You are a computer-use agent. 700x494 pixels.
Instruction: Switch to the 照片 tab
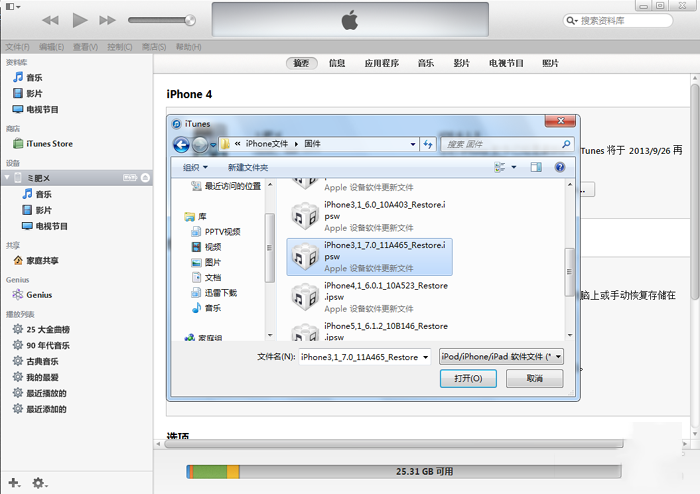pos(550,63)
